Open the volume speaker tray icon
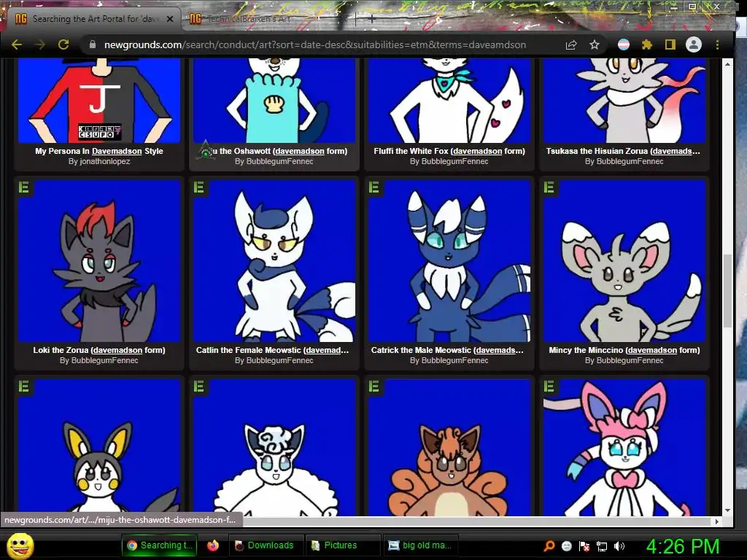747x560 pixels. (x=619, y=546)
